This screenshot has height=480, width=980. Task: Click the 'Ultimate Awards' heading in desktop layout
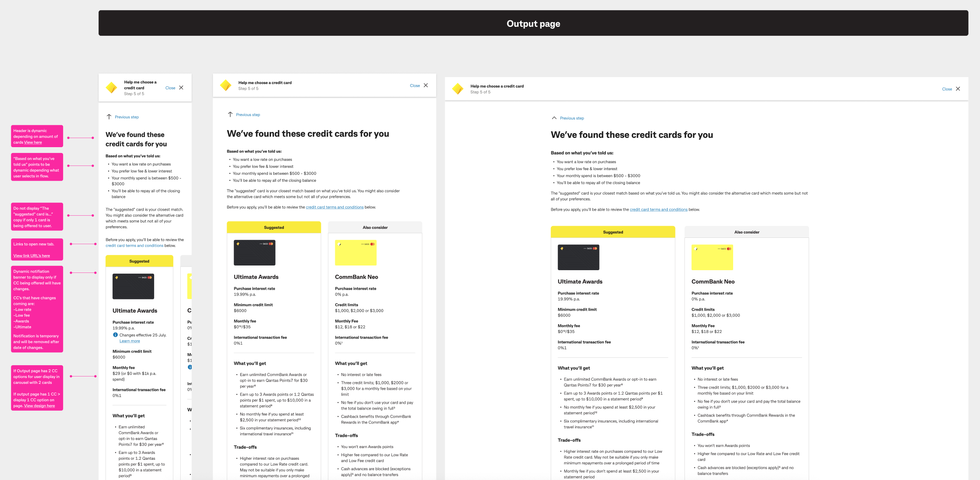pos(580,282)
